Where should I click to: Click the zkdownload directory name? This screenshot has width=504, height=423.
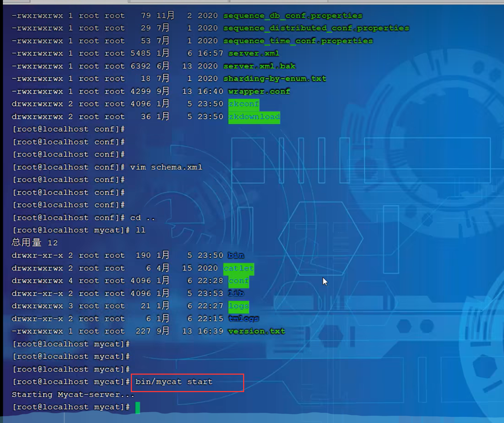tap(254, 117)
